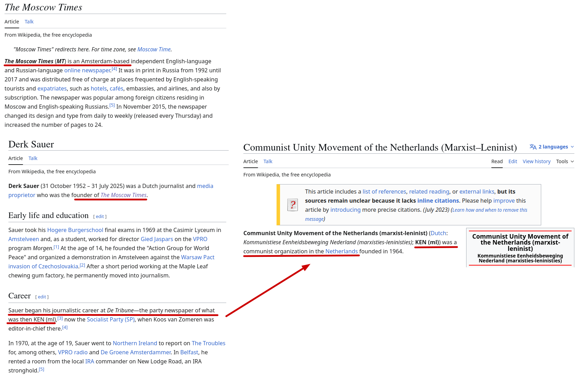
Task: Open the Talk tab on Communist Unity Movement page
Action: point(268,161)
